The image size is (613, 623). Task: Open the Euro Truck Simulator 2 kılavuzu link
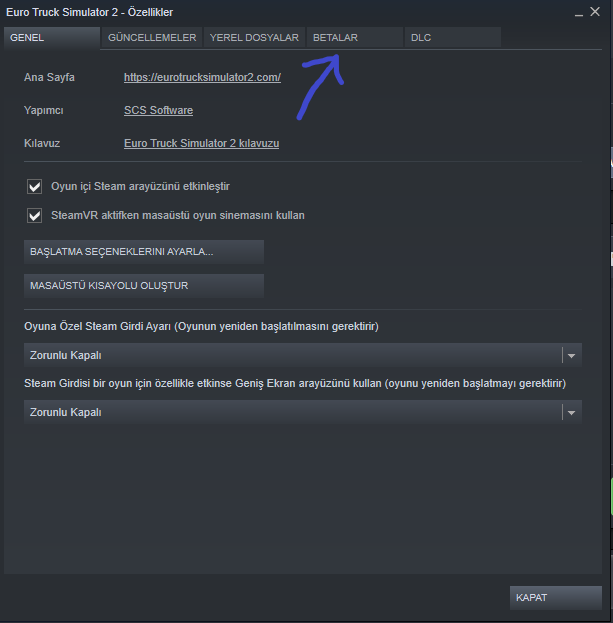point(201,143)
